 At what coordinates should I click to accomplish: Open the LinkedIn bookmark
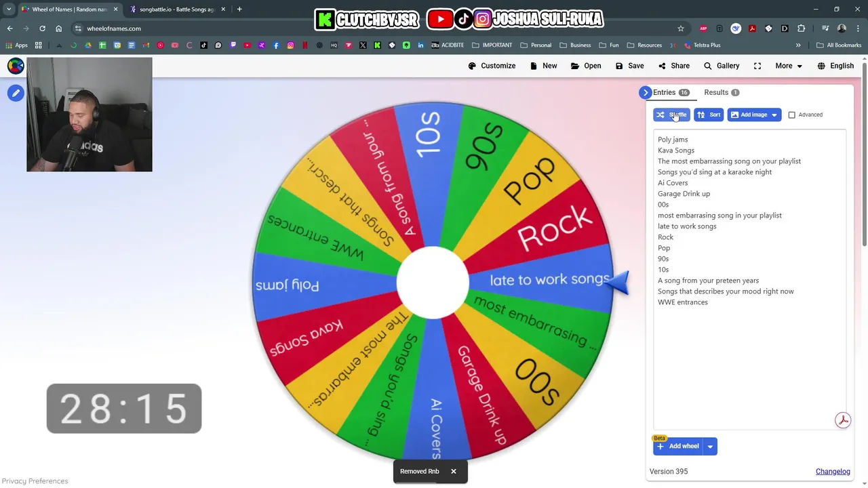tap(420, 45)
